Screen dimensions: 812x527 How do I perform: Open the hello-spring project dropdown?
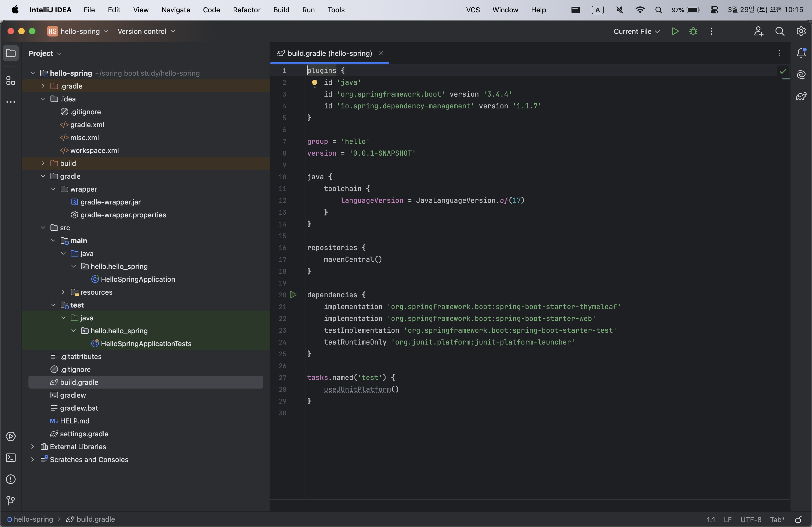pyautogui.click(x=78, y=31)
